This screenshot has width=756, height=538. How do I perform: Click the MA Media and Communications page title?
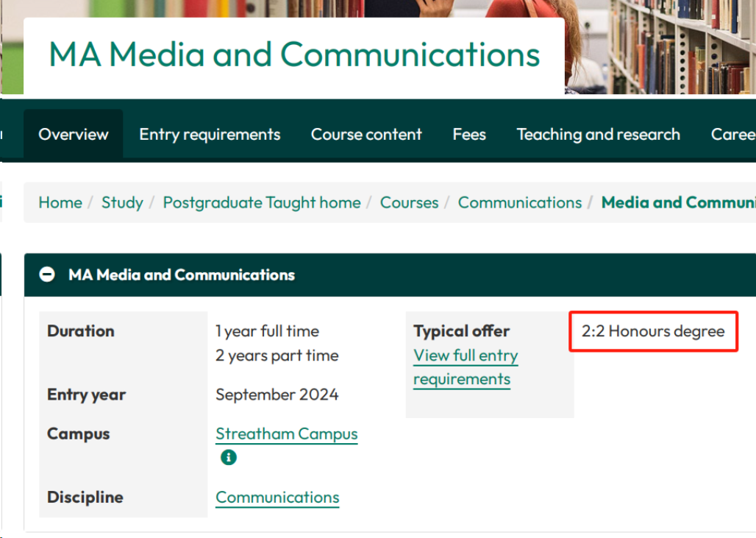pyautogui.click(x=294, y=55)
